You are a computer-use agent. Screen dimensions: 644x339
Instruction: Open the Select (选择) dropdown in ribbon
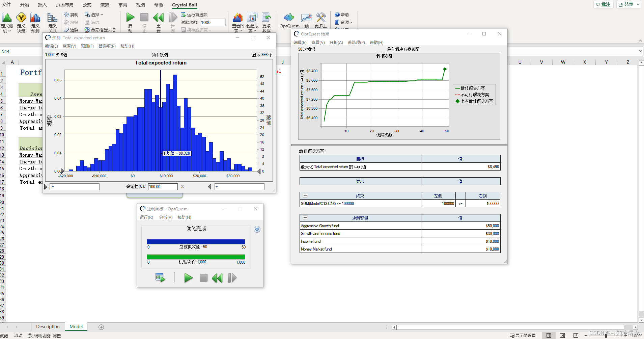(x=93, y=15)
